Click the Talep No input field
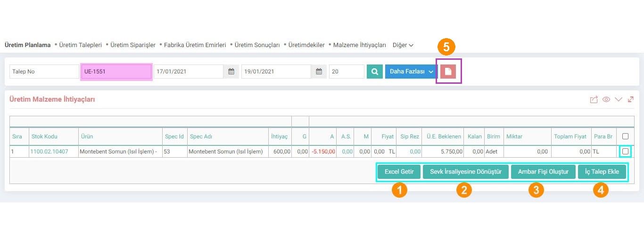The height and width of the screenshot is (241, 644). tap(44, 72)
